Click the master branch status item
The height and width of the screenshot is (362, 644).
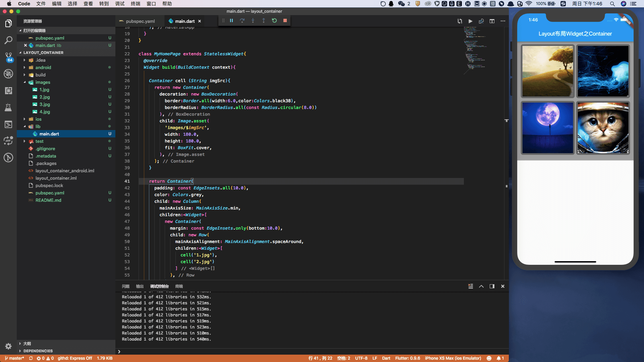(14, 358)
